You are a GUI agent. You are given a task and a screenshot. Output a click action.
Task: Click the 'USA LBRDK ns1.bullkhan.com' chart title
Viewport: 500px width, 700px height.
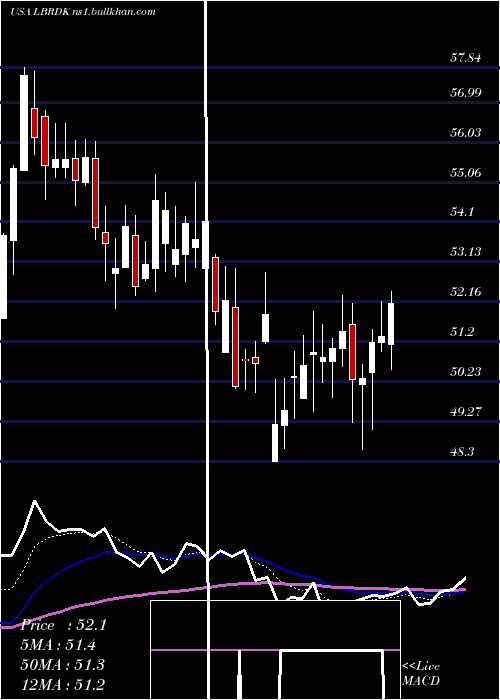[83, 12]
